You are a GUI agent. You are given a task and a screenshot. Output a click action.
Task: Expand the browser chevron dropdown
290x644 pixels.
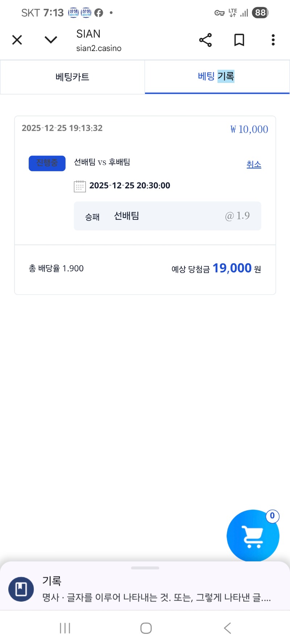[51, 40]
